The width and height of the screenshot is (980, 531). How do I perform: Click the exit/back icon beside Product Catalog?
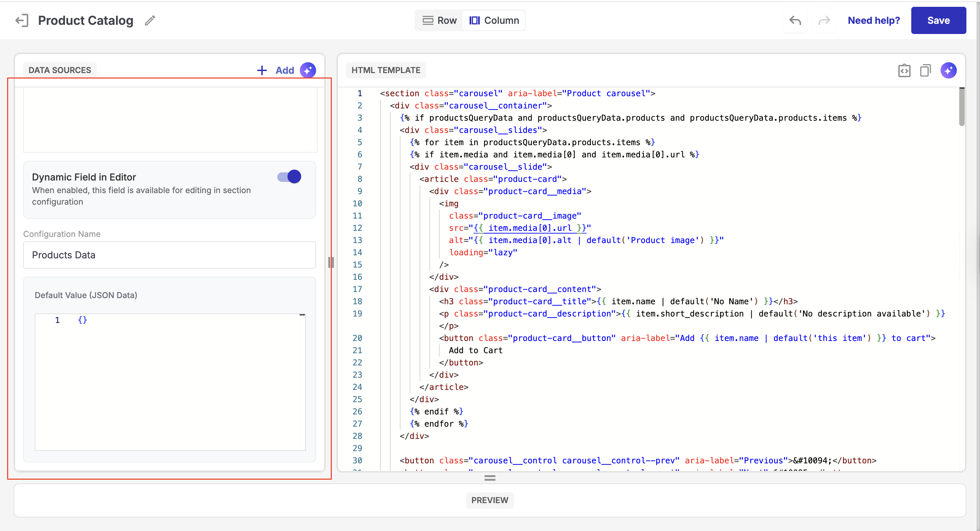pyautogui.click(x=22, y=20)
